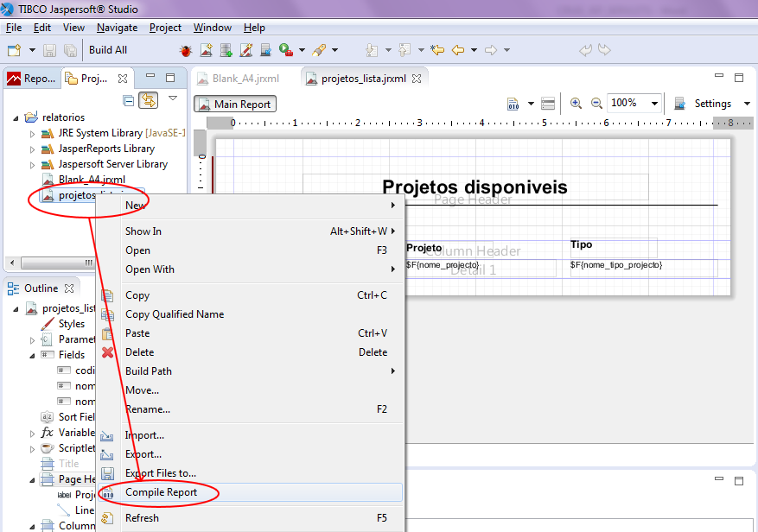Click the Last Edit Location arrow icon
758x532 pixels.
coord(437,50)
